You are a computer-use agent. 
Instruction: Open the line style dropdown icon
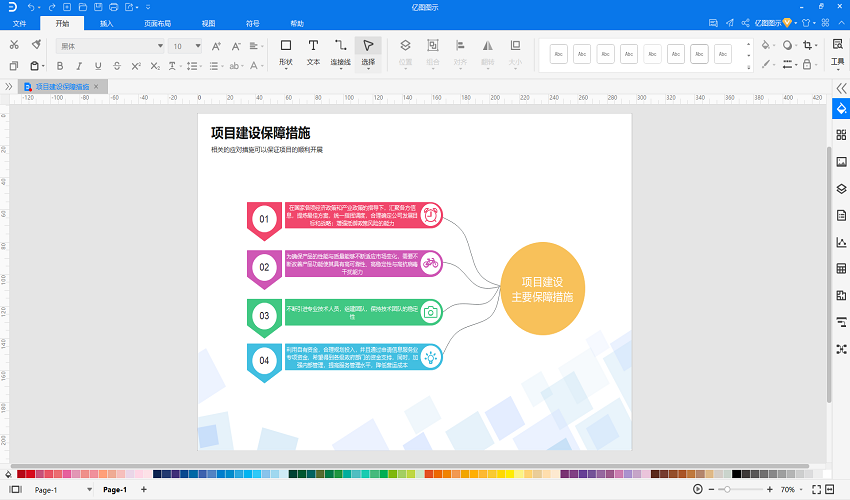[789, 65]
